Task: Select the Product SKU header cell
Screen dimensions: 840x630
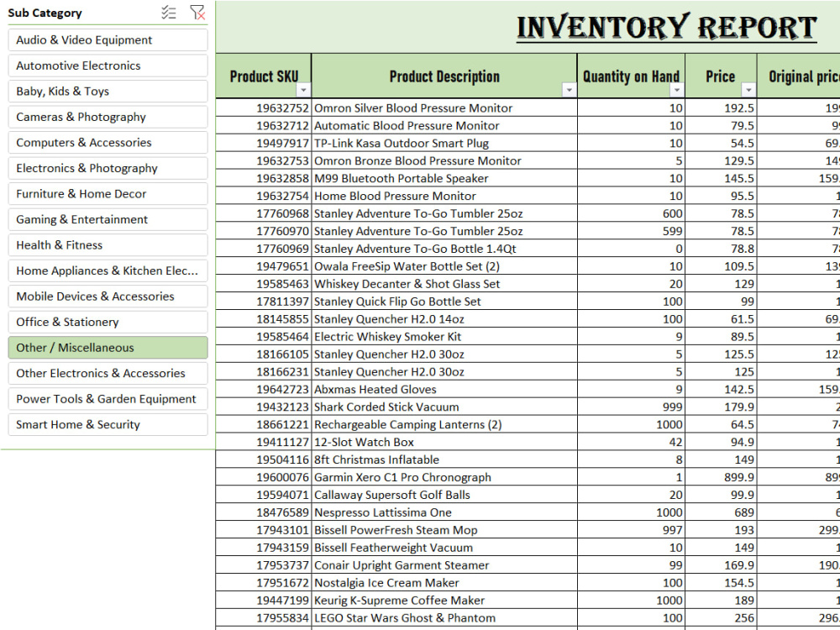Action: click(264, 76)
